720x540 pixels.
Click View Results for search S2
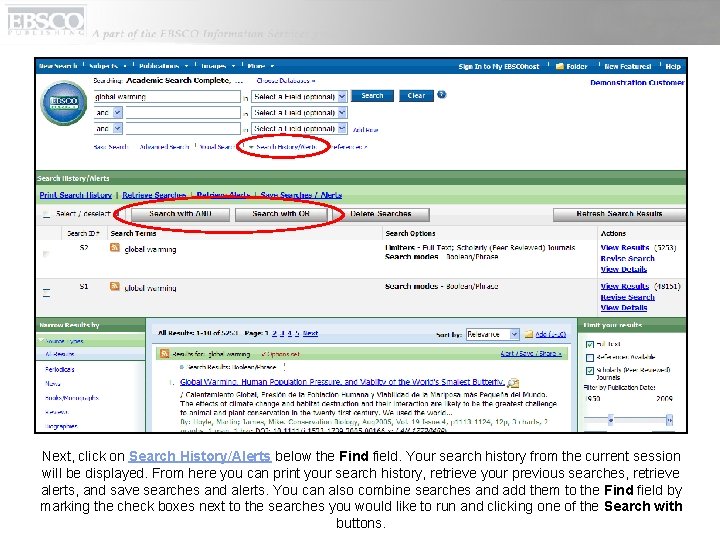625,248
